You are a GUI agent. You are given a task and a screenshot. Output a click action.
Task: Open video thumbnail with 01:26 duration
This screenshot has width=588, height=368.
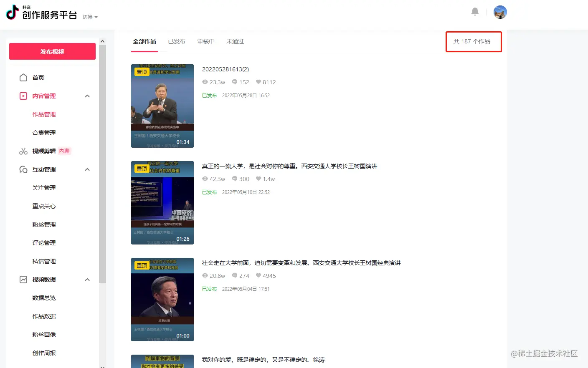pos(162,203)
